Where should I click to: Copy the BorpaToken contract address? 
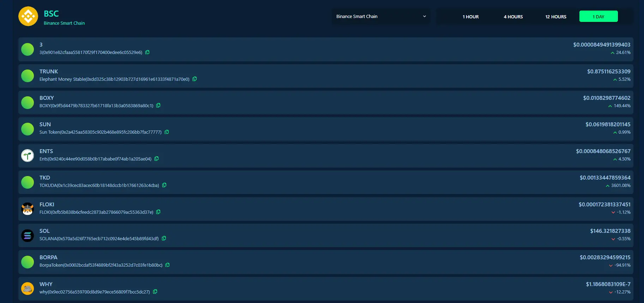coord(168,265)
